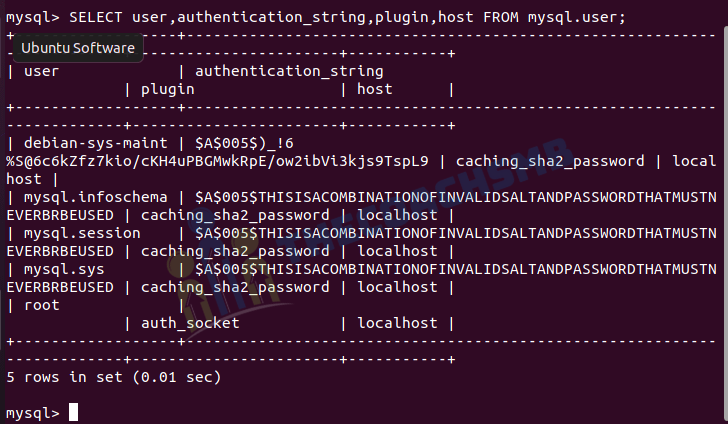Click localhost value in root row
The height and width of the screenshot is (426, 728).
tap(397, 323)
